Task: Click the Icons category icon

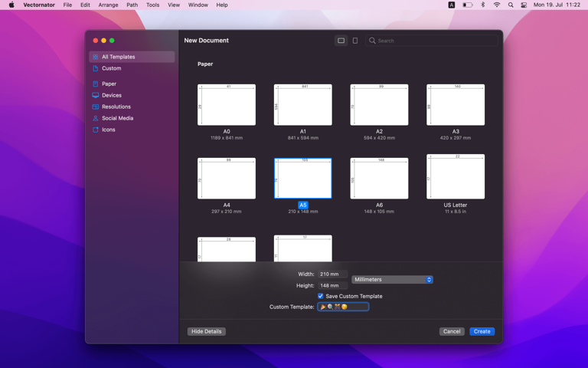Action: 95,130
